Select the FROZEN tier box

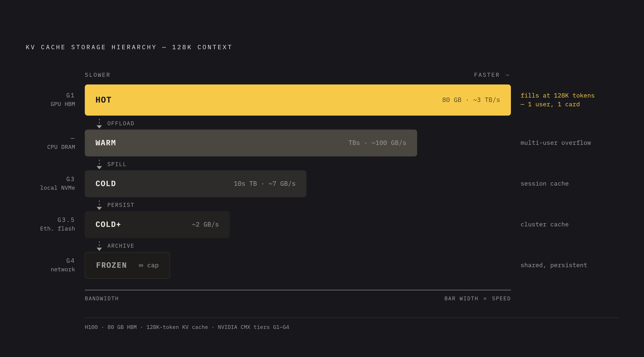click(127, 265)
